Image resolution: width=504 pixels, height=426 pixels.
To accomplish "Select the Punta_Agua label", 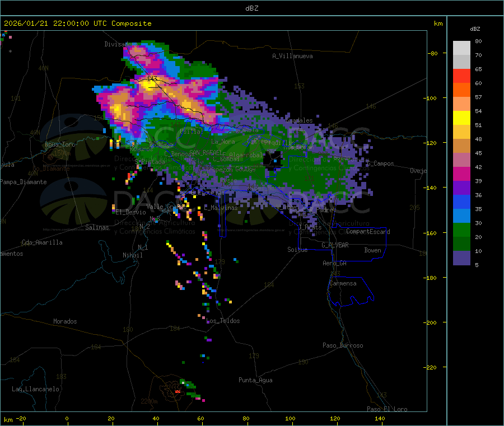I will click(x=255, y=380).
